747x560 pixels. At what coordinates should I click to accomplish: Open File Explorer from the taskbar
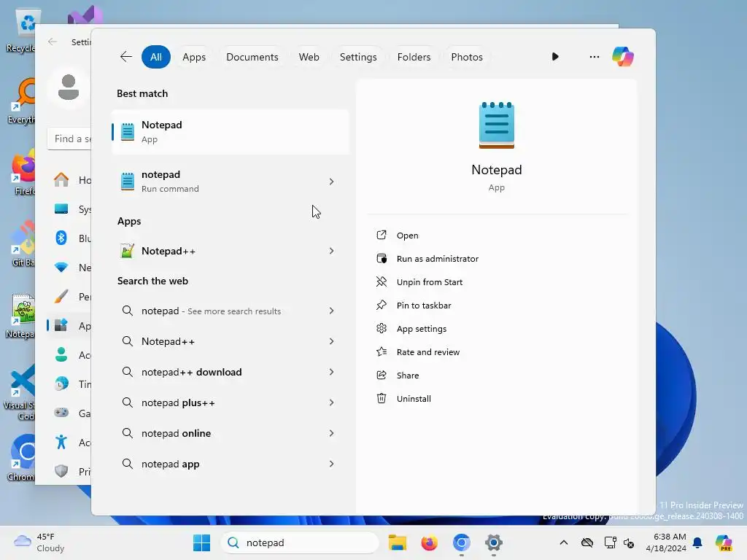[398, 542]
